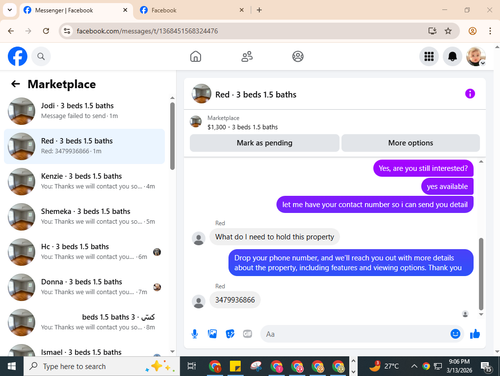Click message '3479936866'
500x376 pixels.
[x=235, y=300]
